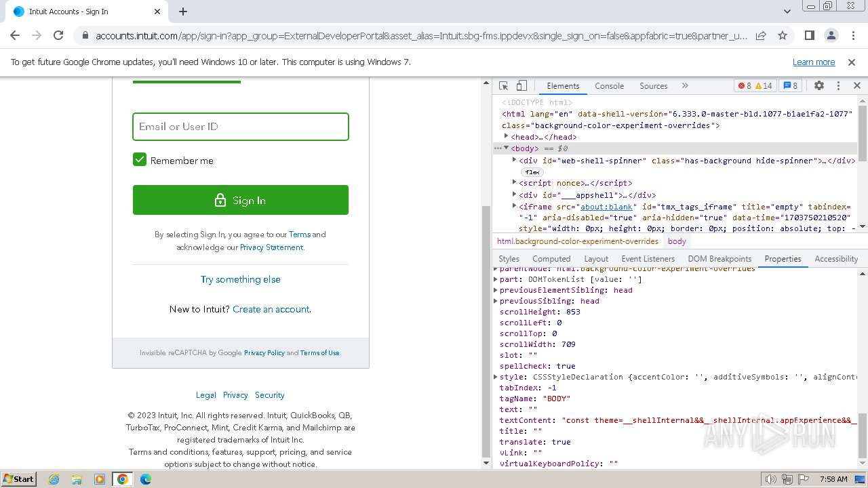868x488 pixels.
Task: Open a new browser tab
Action: tap(183, 12)
